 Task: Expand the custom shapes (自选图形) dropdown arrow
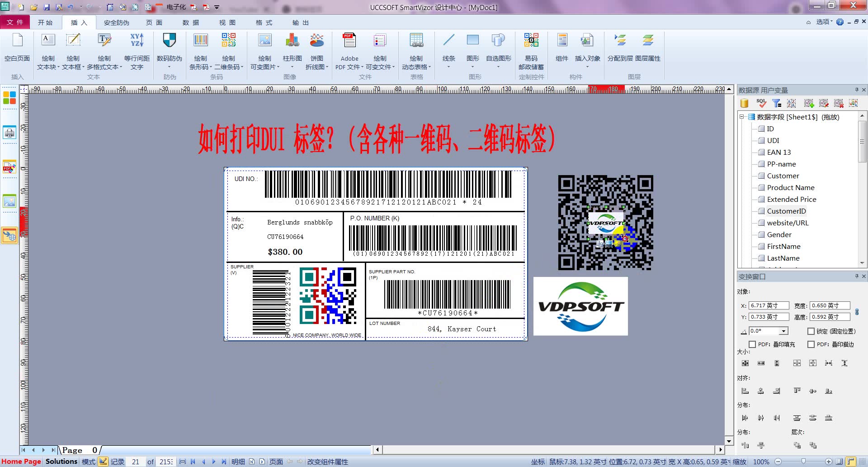click(x=499, y=67)
